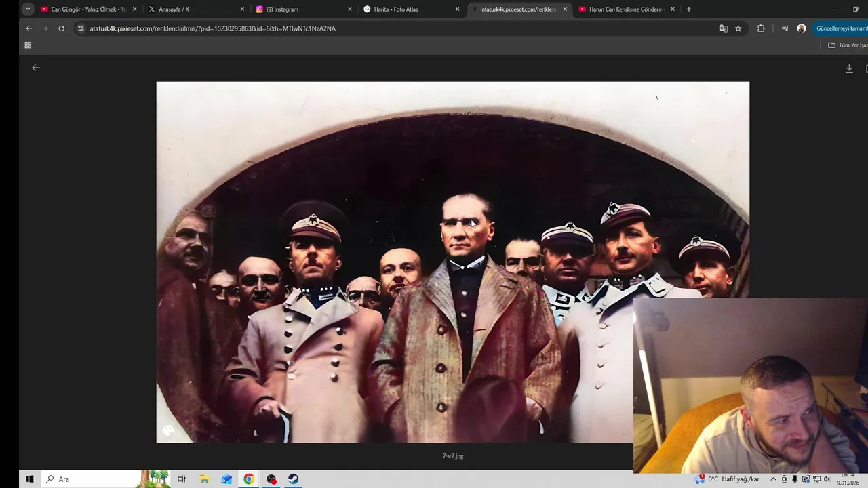Open Task View from the taskbar
The image size is (868, 488).
[x=182, y=479]
